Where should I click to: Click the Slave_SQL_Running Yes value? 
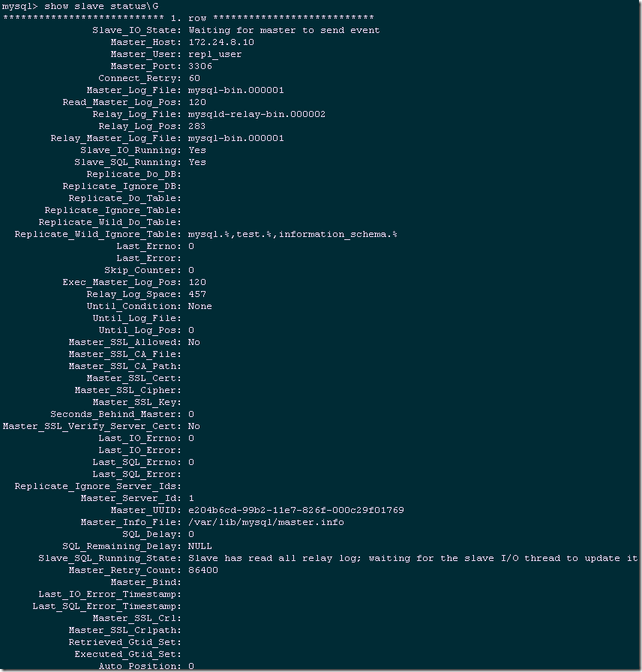(197, 162)
